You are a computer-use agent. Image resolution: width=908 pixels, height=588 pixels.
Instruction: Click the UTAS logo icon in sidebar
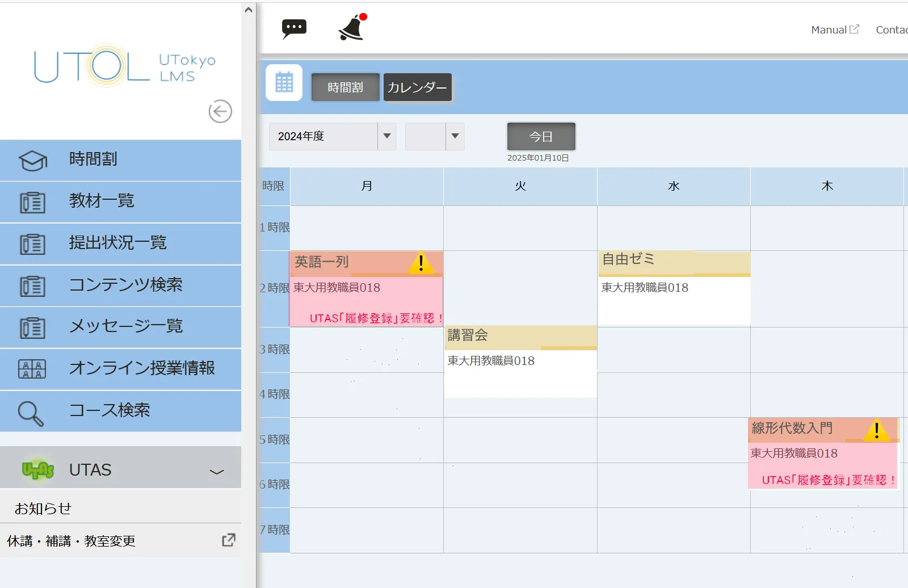click(x=37, y=470)
